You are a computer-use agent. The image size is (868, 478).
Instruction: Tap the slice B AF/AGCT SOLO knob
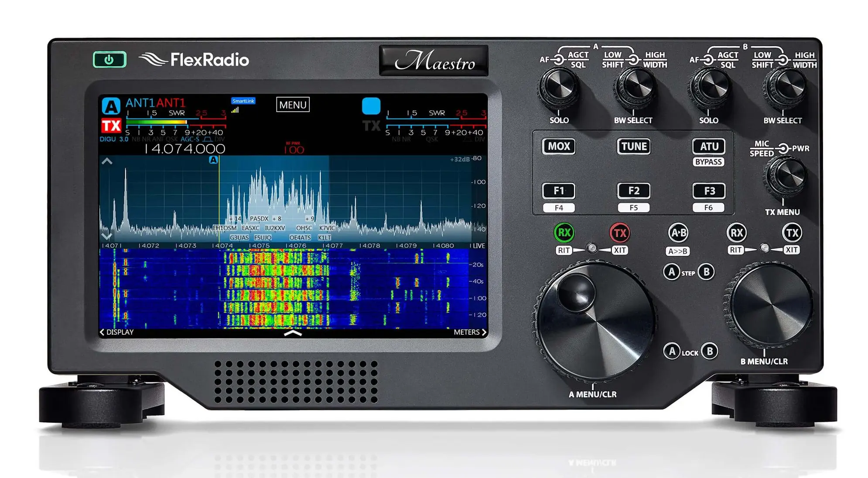tap(709, 88)
